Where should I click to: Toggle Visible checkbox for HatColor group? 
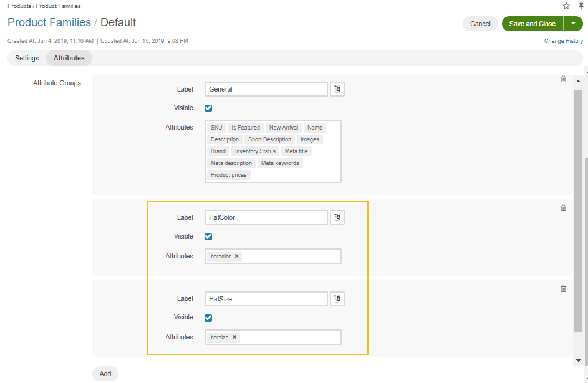[208, 237]
